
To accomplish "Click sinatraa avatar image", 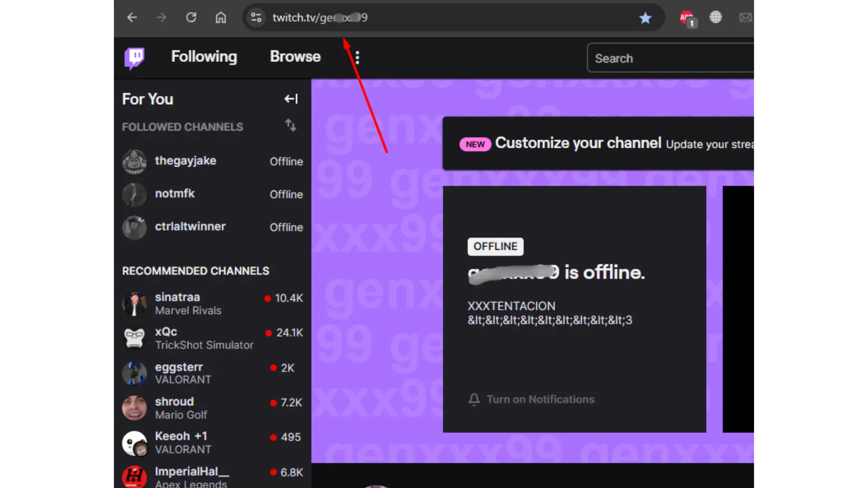I will click(x=134, y=304).
